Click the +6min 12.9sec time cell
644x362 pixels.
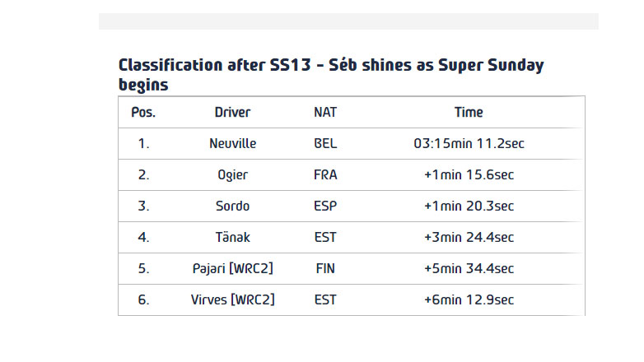point(469,299)
